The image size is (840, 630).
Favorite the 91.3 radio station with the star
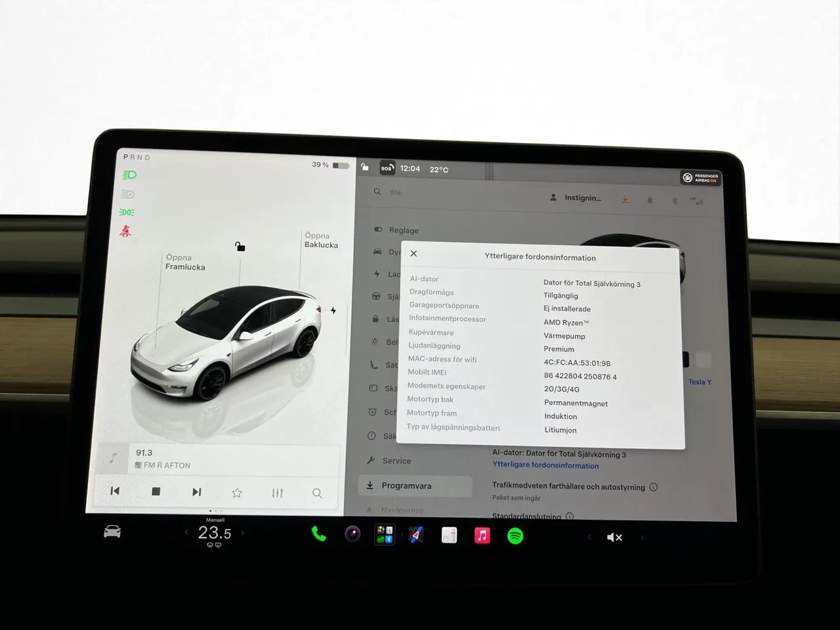pyautogui.click(x=237, y=492)
